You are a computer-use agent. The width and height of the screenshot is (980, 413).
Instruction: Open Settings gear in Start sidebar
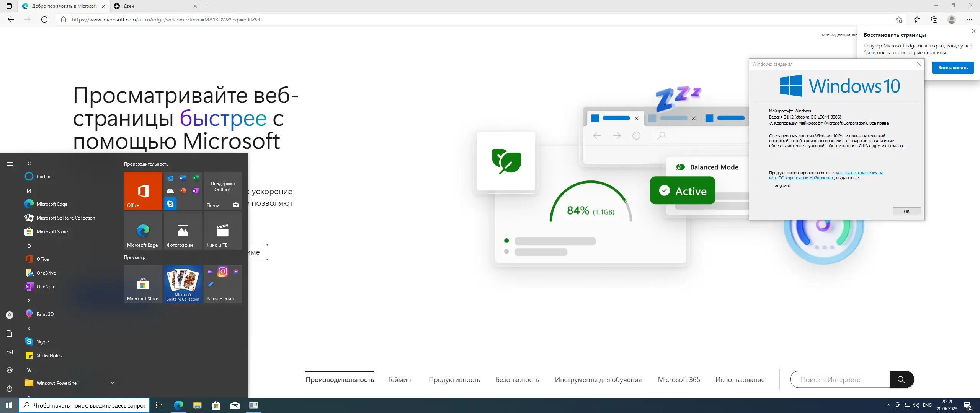point(10,370)
